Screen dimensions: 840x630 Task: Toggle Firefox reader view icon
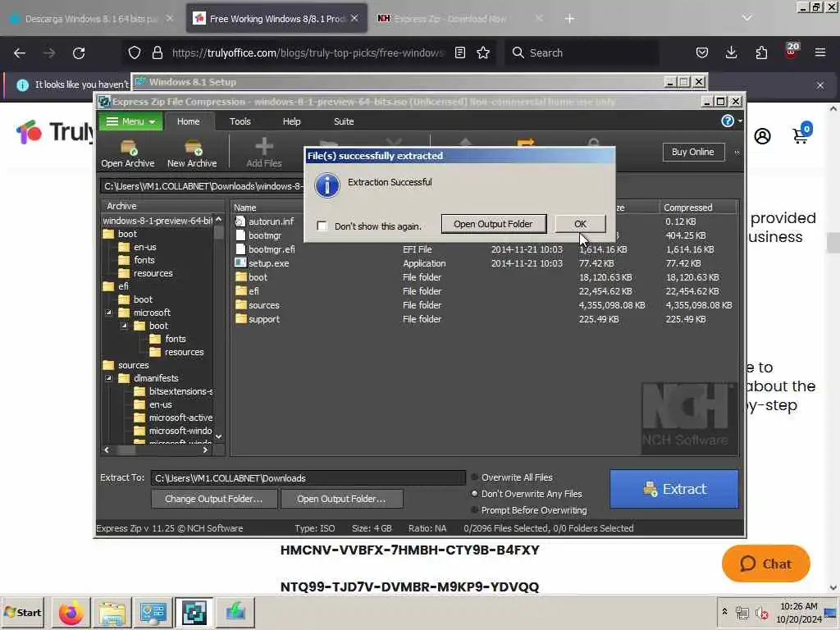(x=459, y=52)
